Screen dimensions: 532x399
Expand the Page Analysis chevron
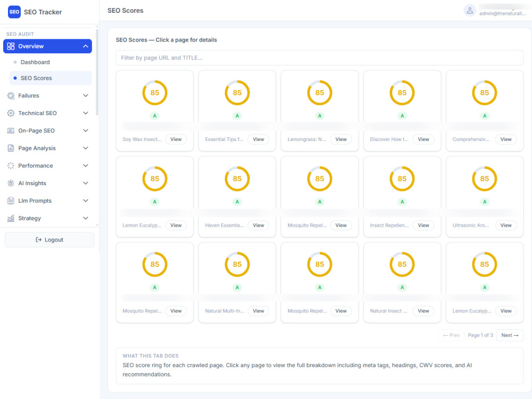tap(86, 148)
